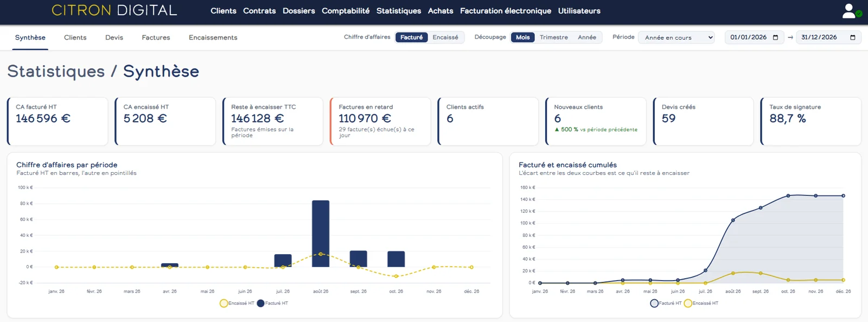Open the Facturation électronique menu
868x322 pixels.
tap(506, 11)
